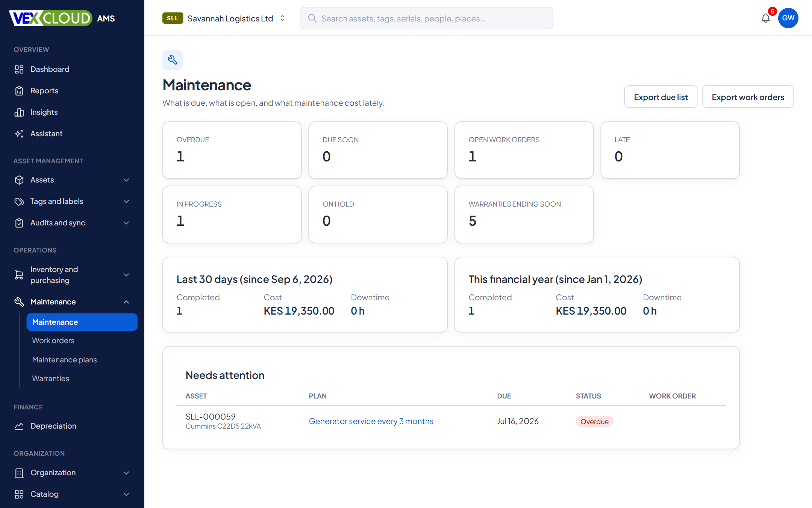812x508 pixels.
Task: Expand the Tags and labels chevron
Action: click(126, 201)
